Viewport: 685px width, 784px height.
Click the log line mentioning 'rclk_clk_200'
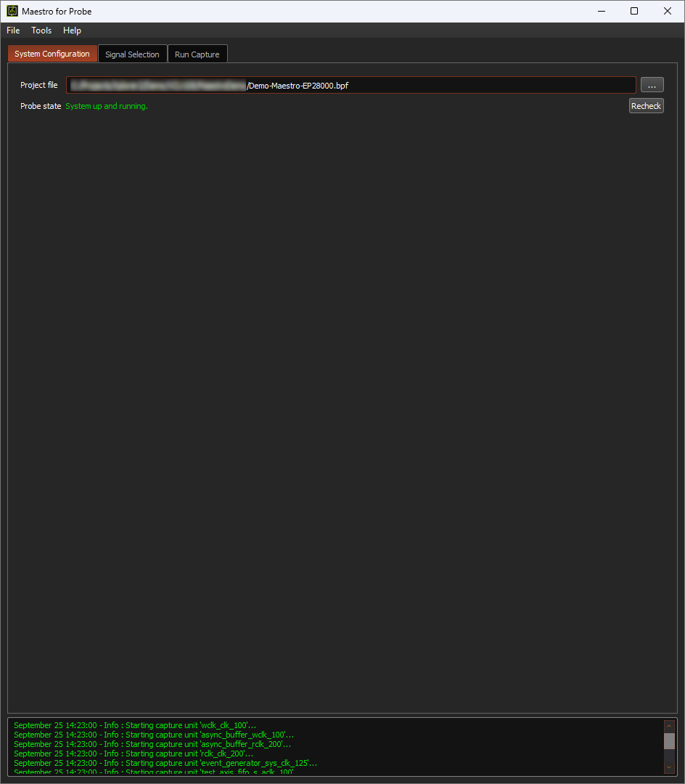pos(134,754)
